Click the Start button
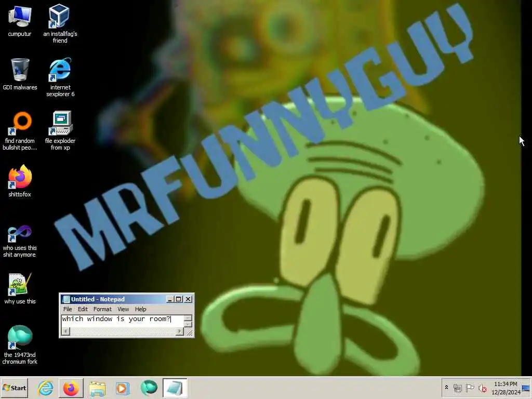 coord(14,388)
